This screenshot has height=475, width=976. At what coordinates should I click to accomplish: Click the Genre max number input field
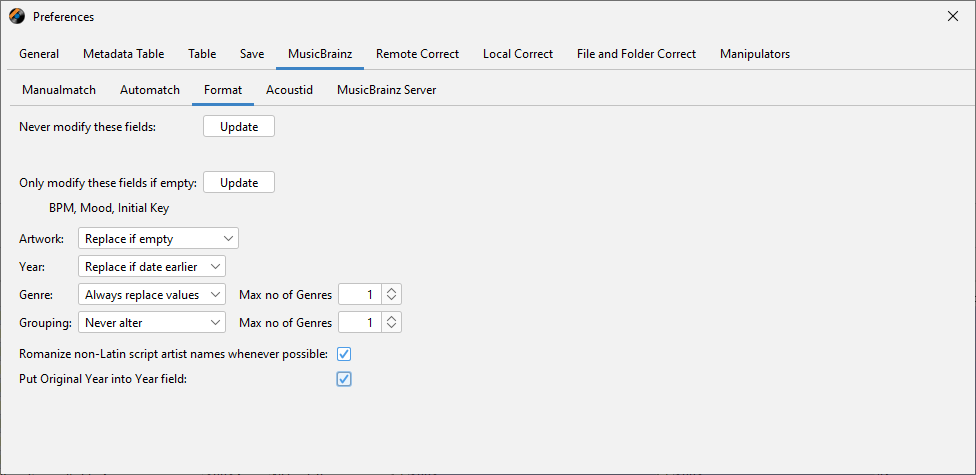(360, 294)
